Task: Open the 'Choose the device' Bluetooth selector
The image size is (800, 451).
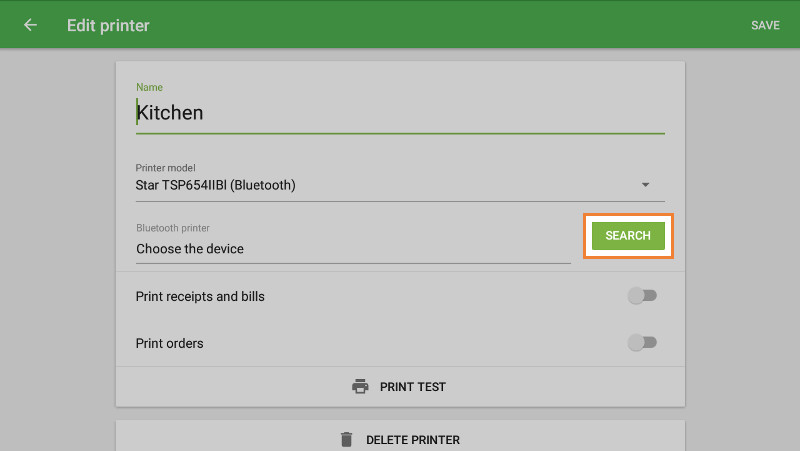Action: 352,248
